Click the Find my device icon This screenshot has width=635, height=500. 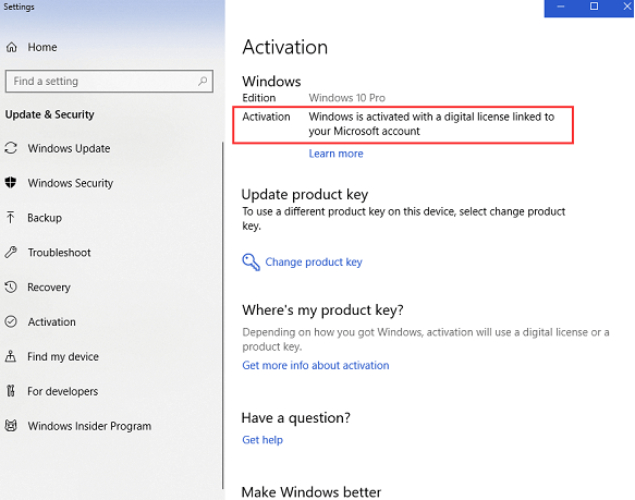pos(12,356)
